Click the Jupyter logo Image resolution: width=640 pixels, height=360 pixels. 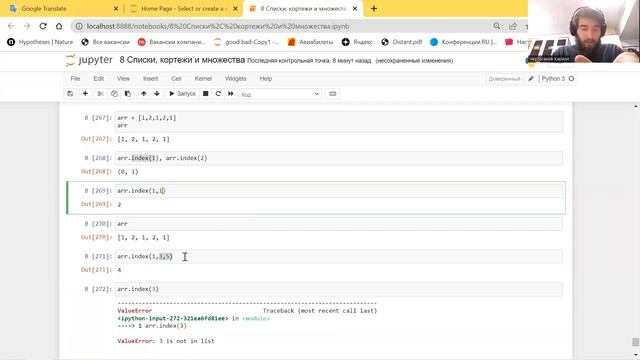point(89,60)
